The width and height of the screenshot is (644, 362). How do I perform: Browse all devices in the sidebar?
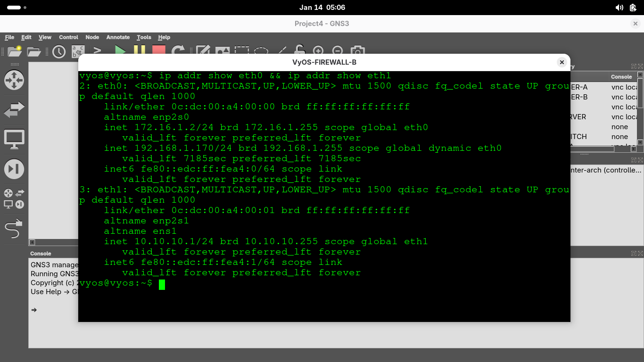[14, 198]
